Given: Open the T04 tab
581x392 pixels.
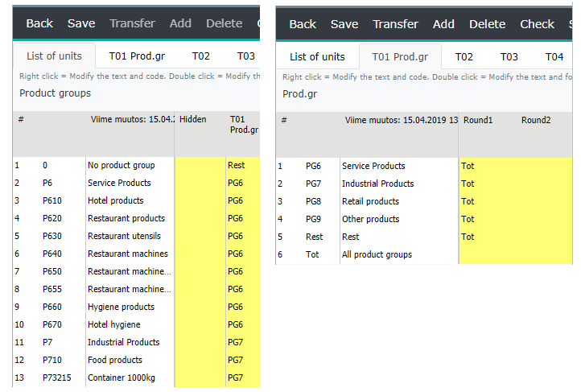Looking at the screenshot, I should tap(554, 56).
